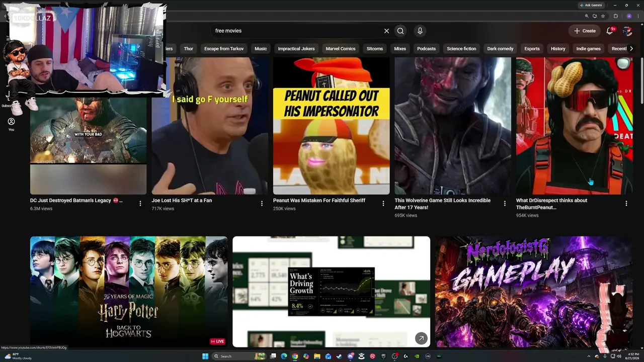The height and width of the screenshot is (362, 644).
Task: Open the YouTube account avatar menu
Action: pyautogui.click(x=627, y=31)
